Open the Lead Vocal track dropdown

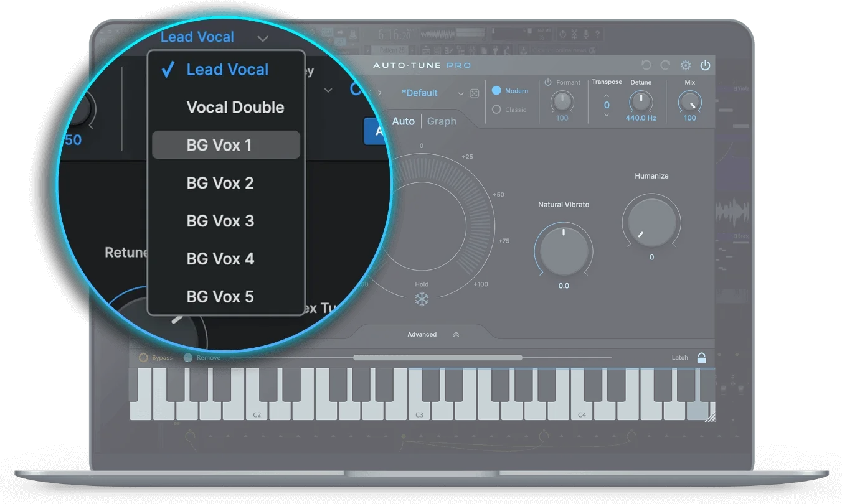(x=214, y=37)
